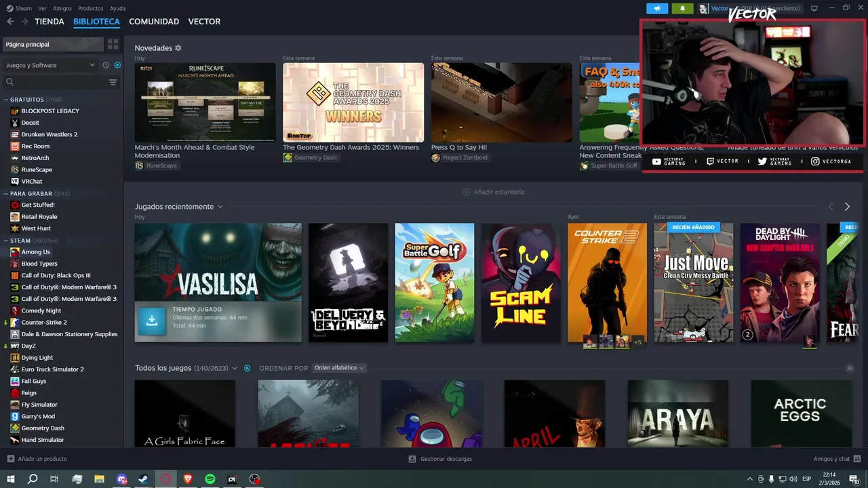Select Among Us in the game list
This screenshot has width=868, height=488.
point(35,251)
